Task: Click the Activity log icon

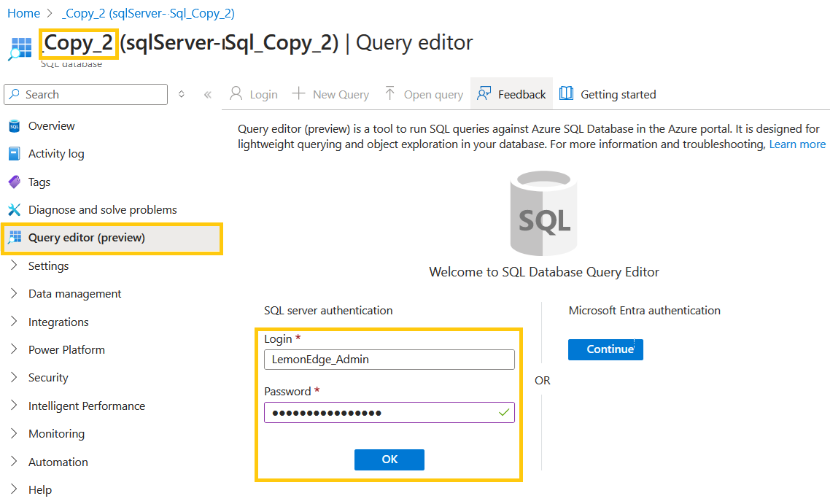Action: point(15,153)
